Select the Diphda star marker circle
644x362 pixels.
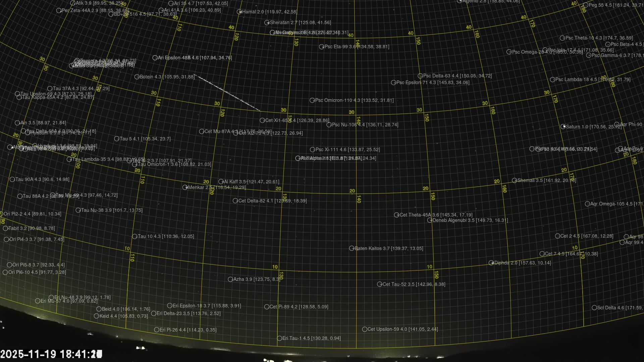tap(491, 263)
